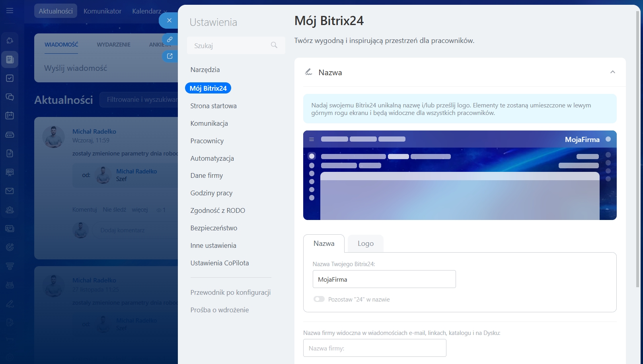The height and width of the screenshot is (364, 643).
Task: Open the Mail envelope sidebar icon
Action: point(10,191)
